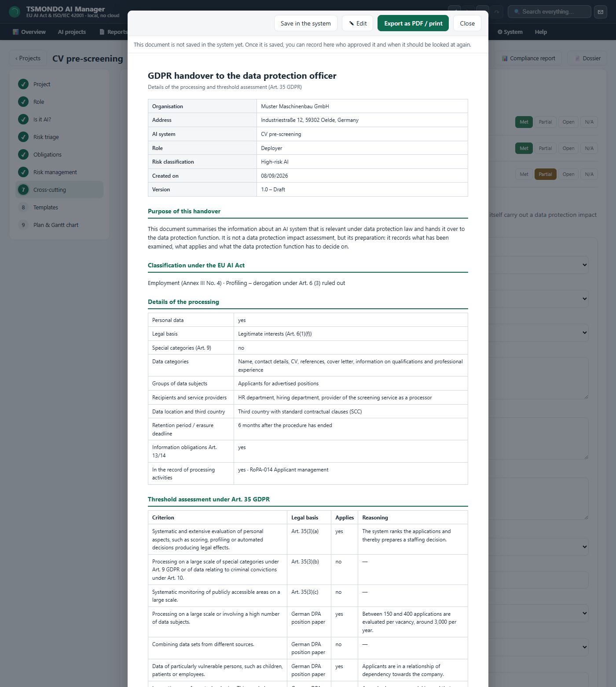This screenshot has height=687, width=616.
Task: Click the step 7 badge for Cross-cutting
Action: coord(23,190)
